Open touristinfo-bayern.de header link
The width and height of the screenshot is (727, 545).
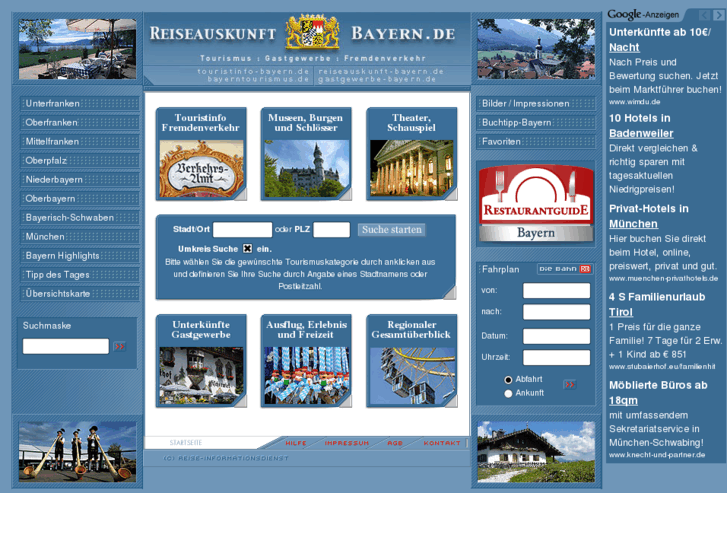pyautogui.click(x=253, y=71)
